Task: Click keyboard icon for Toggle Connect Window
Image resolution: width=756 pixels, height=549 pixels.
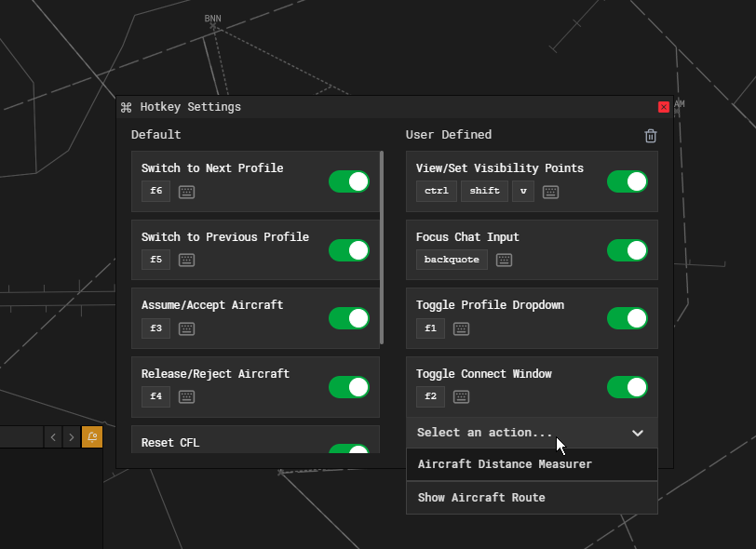Action: [461, 396]
